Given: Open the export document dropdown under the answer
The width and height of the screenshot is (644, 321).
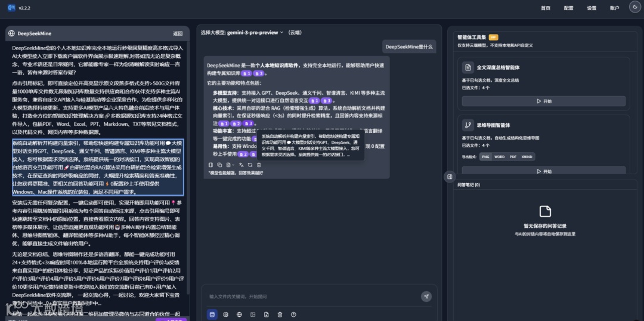Looking at the screenshot, I should click(230, 165).
